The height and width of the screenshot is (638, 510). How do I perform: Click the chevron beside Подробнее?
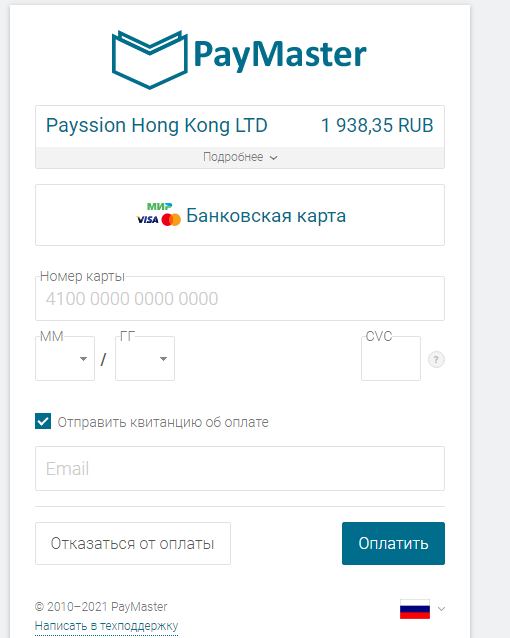click(x=274, y=157)
